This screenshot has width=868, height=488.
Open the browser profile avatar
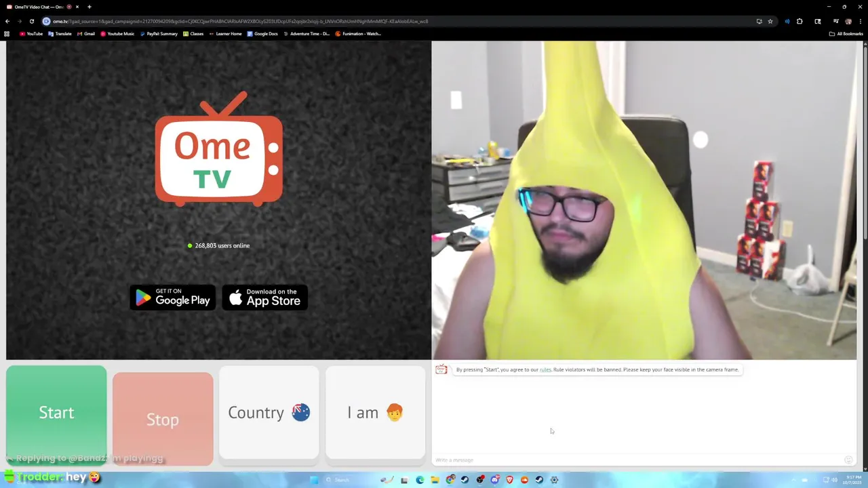point(848,21)
